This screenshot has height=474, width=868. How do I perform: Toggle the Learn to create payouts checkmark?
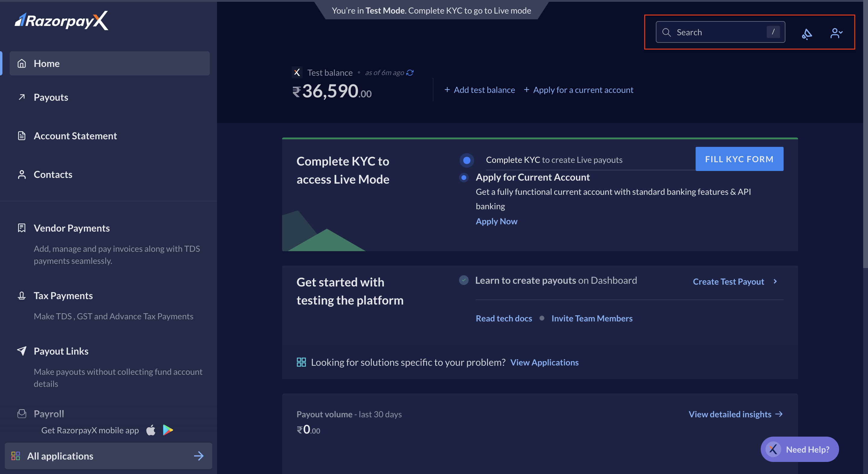[x=464, y=280]
